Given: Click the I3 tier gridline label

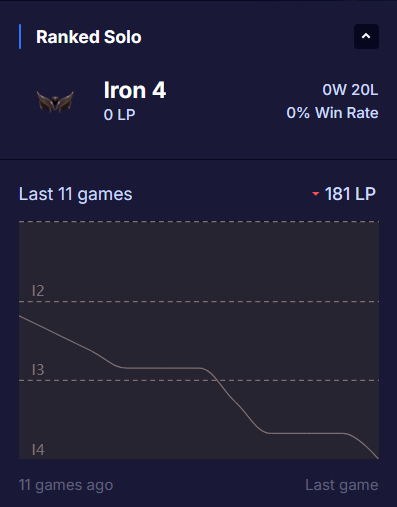Looking at the screenshot, I should (38, 370).
